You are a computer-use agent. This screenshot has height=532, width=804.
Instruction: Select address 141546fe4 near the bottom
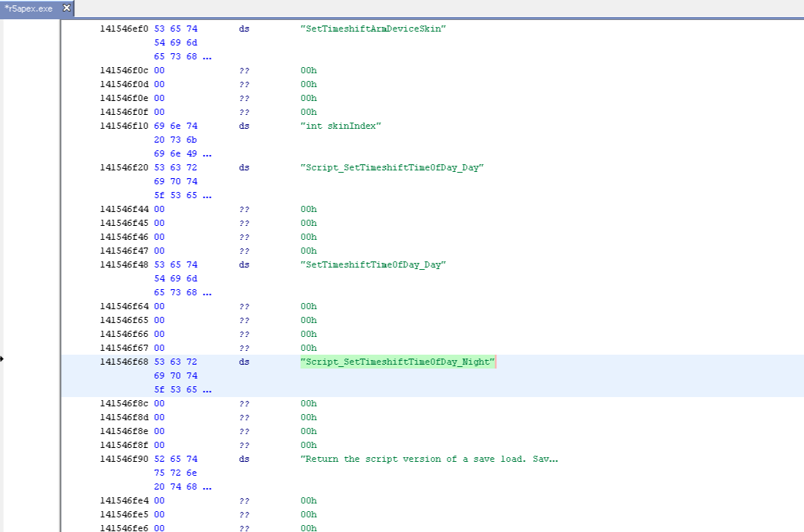pos(124,500)
